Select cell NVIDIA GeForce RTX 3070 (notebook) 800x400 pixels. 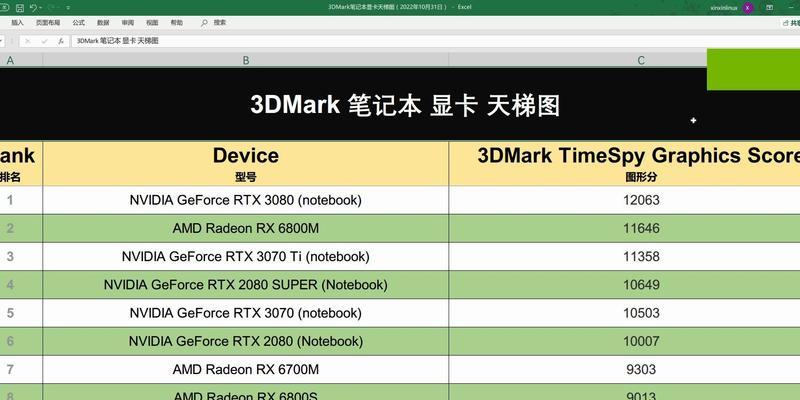pos(245,313)
